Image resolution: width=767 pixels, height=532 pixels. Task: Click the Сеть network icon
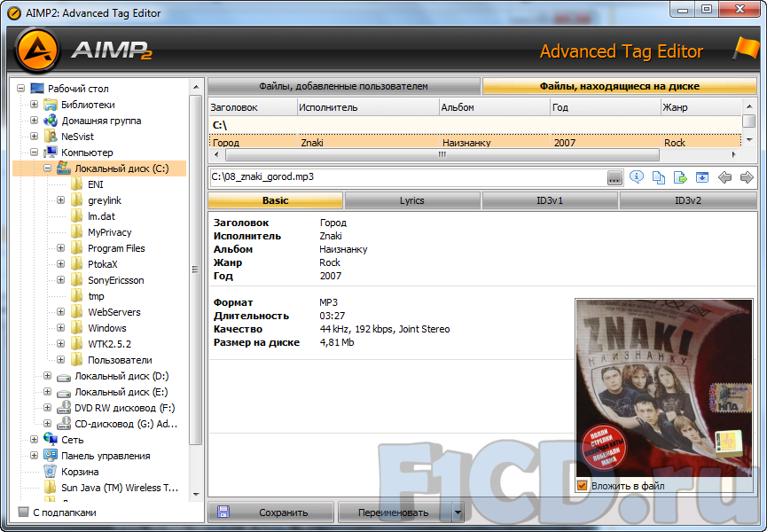(51, 439)
